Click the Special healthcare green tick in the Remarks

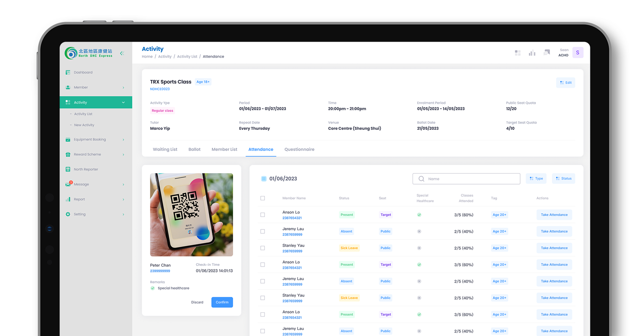pyautogui.click(x=152, y=288)
